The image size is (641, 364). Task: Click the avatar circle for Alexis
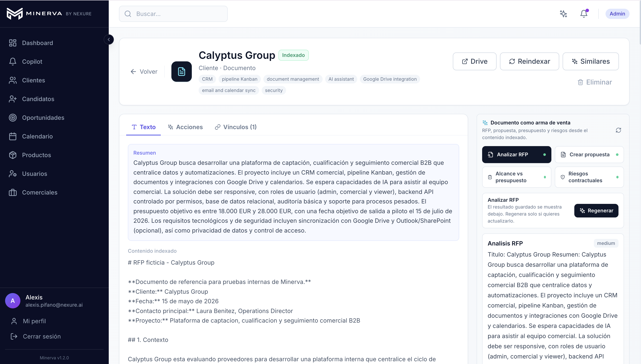click(13, 301)
